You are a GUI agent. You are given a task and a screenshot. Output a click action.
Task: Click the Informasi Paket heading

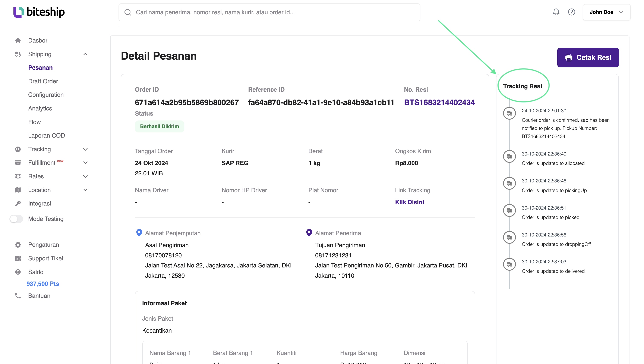[164, 303]
